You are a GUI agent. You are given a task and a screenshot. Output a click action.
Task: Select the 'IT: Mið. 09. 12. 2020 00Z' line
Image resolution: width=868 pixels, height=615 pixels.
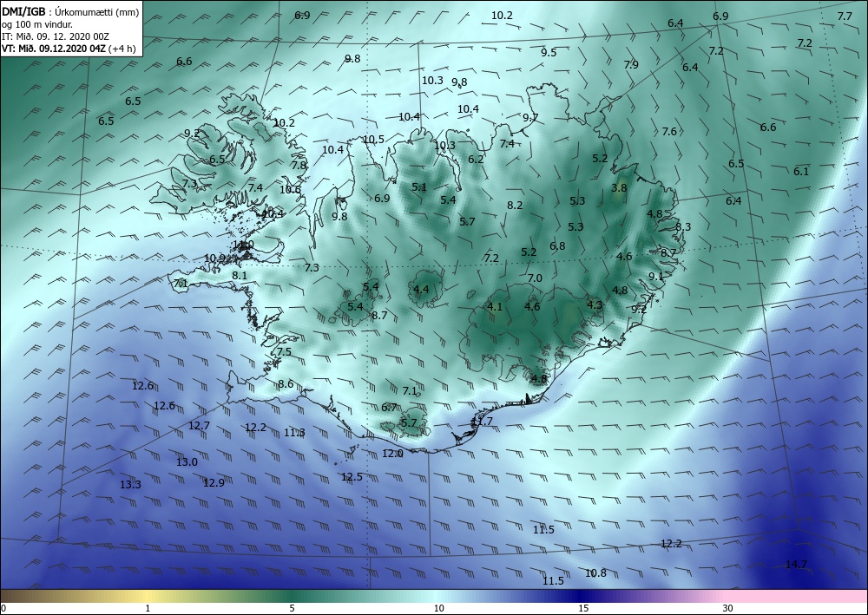pyautogui.click(x=56, y=36)
